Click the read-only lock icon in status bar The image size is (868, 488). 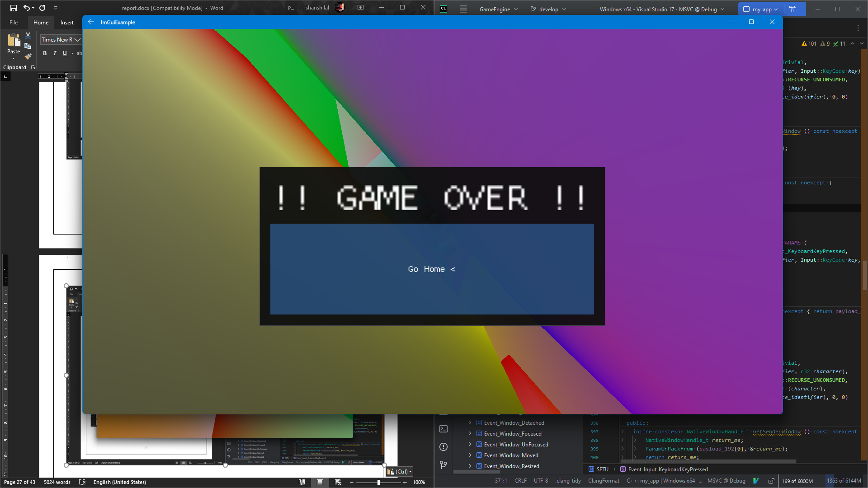point(771,481)
